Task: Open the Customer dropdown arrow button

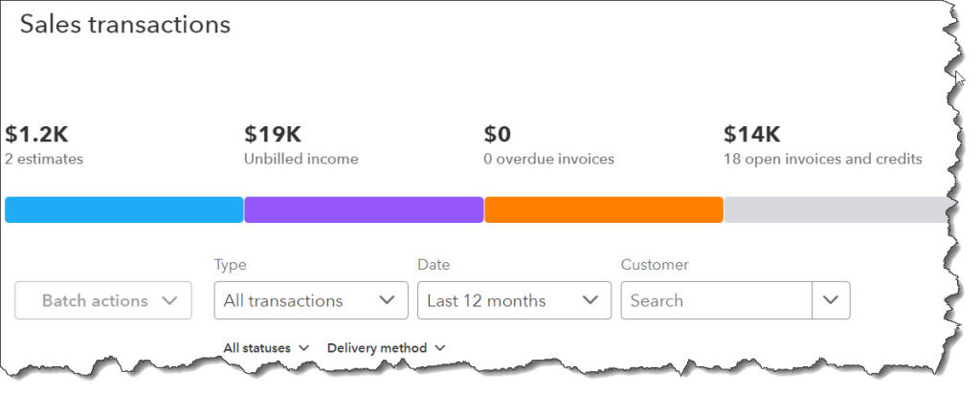Action: coord(831,300)
